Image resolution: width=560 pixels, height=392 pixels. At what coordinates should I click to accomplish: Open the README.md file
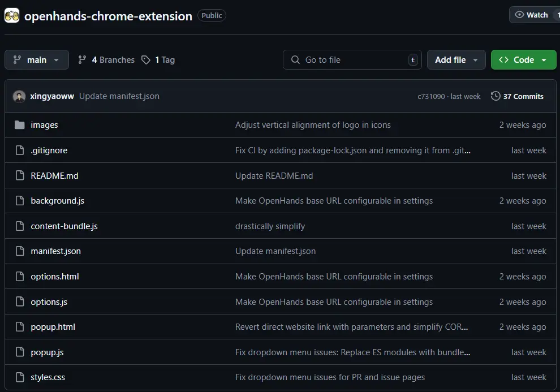(x=54, y=176)
